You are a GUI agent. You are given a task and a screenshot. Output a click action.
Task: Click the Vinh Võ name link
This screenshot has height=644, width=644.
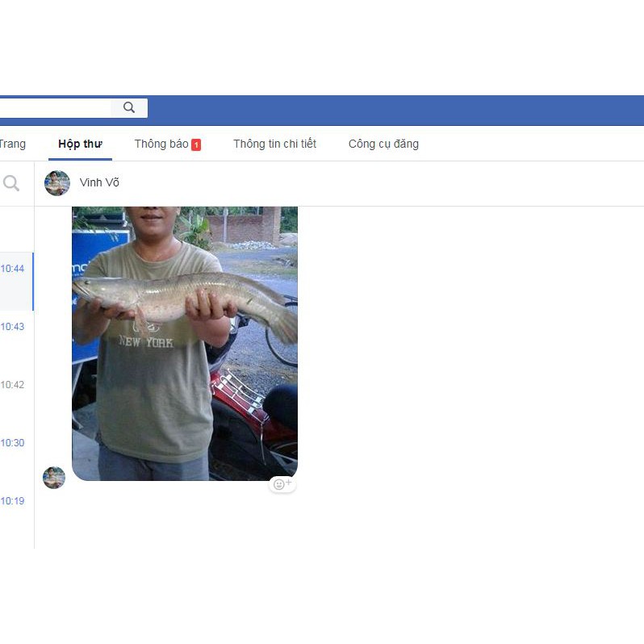click(x=99, y=182)
